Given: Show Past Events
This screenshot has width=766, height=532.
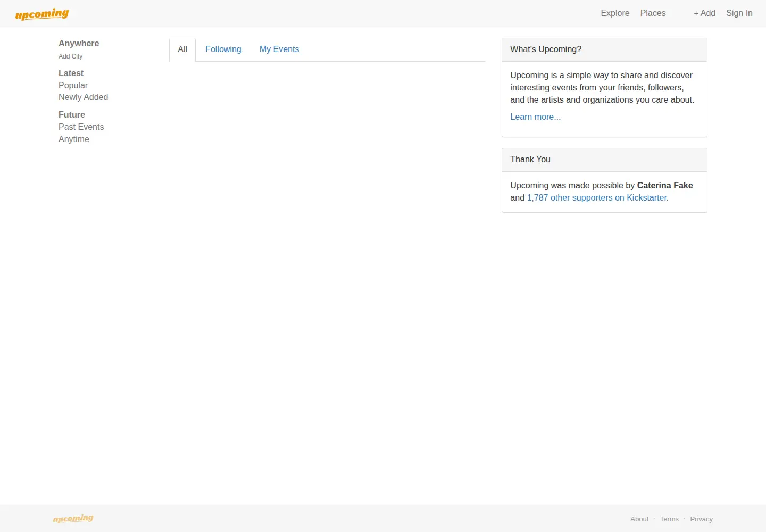Looking at the screenshot, I should coord(81,127).
